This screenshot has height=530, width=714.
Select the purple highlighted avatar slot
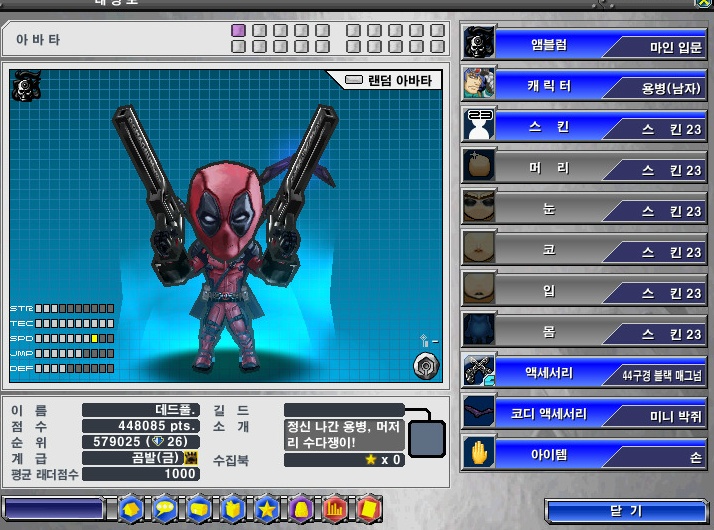click(238, 31)
